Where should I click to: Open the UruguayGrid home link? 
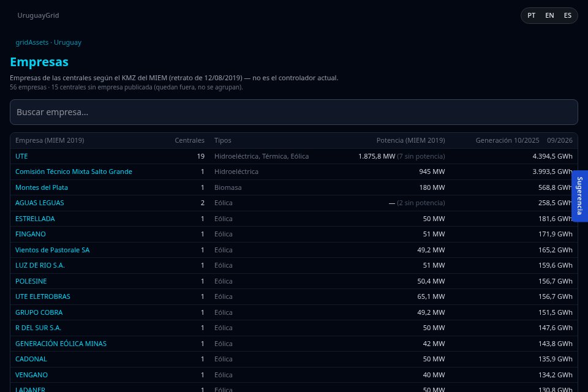38,15
